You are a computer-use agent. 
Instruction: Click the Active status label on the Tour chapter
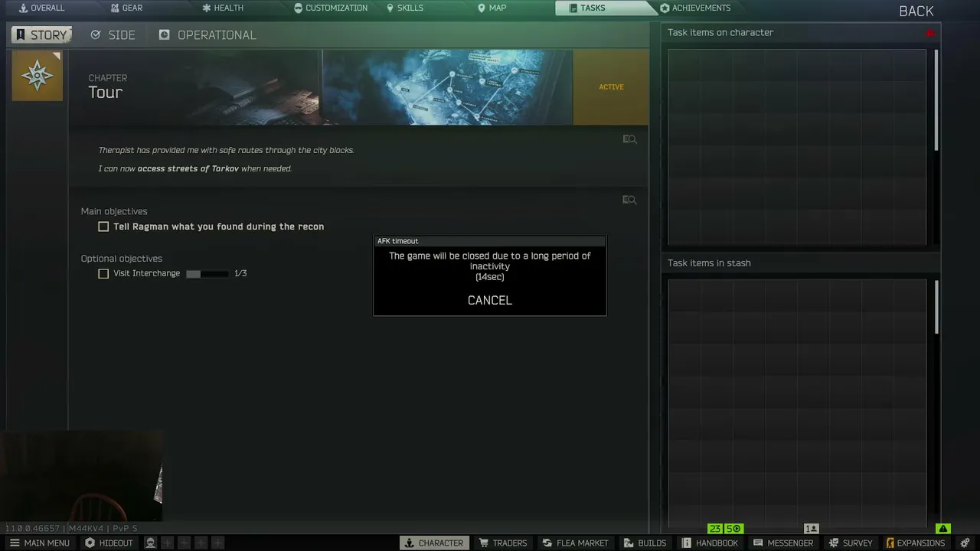click(611, 87)
